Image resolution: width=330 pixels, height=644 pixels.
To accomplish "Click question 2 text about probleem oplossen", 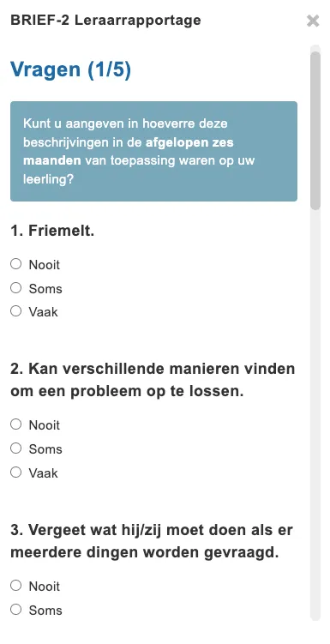I will pyautogui.click(x=153, y=380).
